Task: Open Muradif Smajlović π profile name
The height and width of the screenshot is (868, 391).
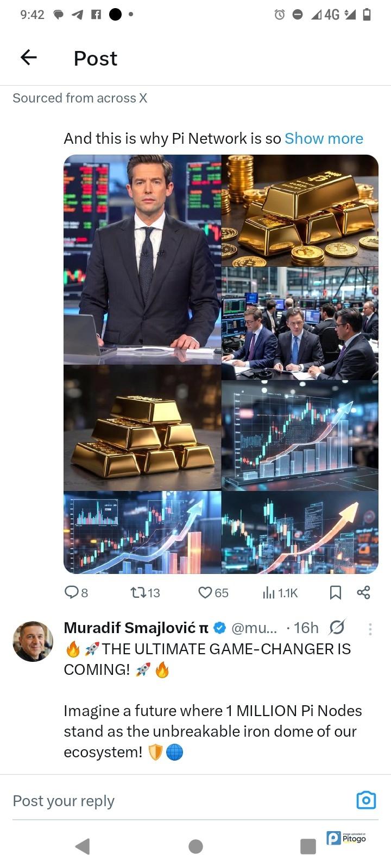Action: 136,628
